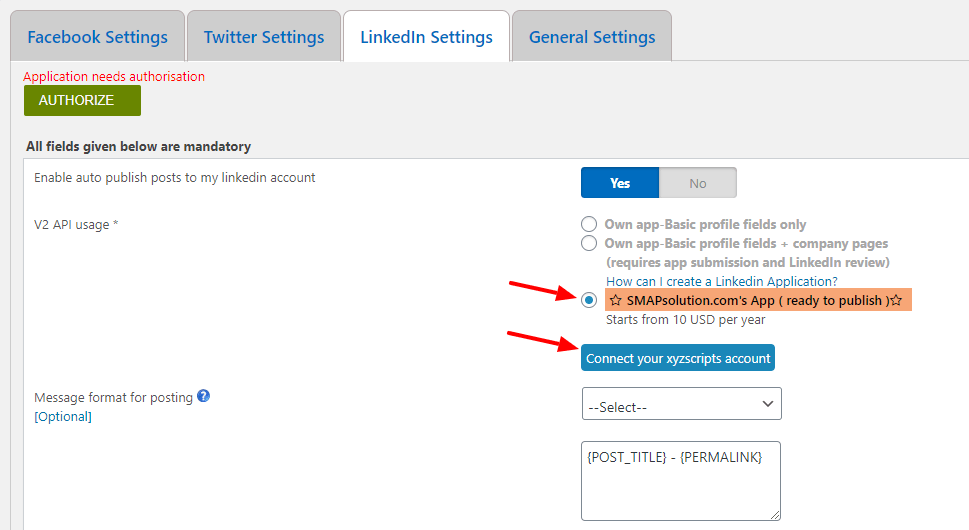Screen dimensions: 969x530
Task: Switch to the Twitter Settings tab
Action: coord(264,36)
